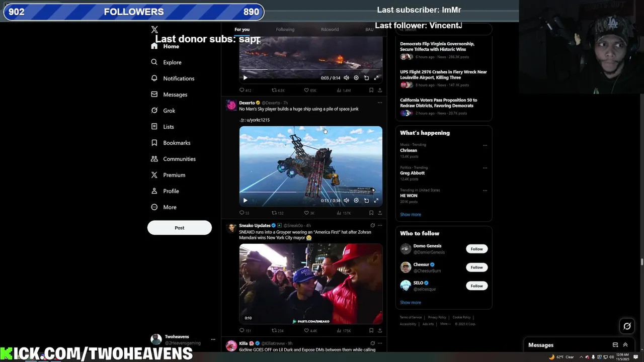
Task: Open Messages from the left sidebar
Action: pos(169,95)
